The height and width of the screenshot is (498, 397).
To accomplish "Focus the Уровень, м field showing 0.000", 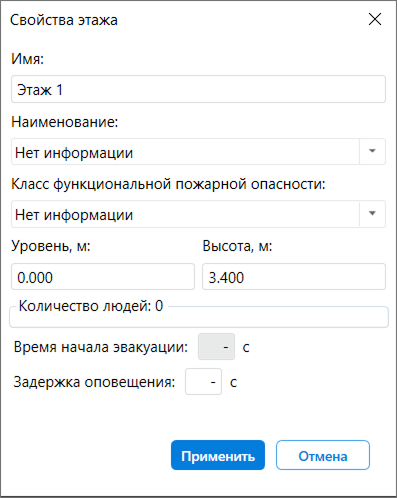I will [x=103, y=277].
